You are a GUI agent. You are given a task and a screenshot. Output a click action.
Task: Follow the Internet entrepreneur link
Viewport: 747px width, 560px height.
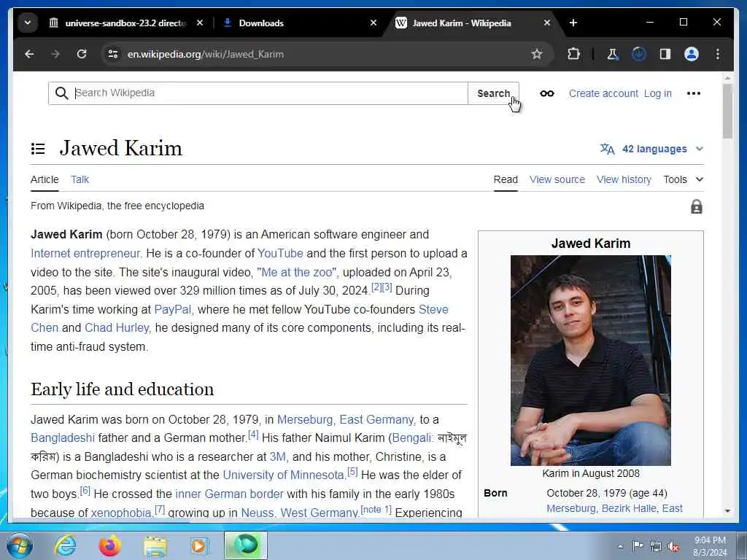pos(85,253)
